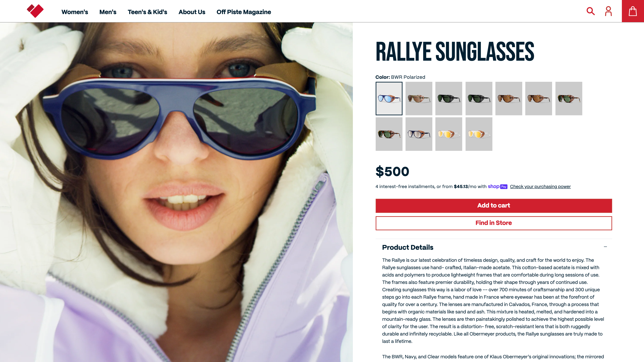Collapse the Product Details section
Image resolution: width=644 pixels, height=362 pixels.
(605, 247)
